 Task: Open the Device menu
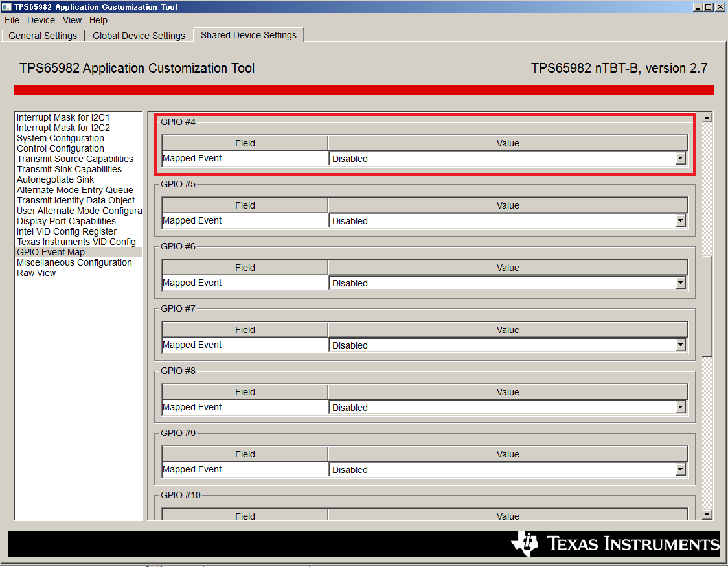(41, 20)
